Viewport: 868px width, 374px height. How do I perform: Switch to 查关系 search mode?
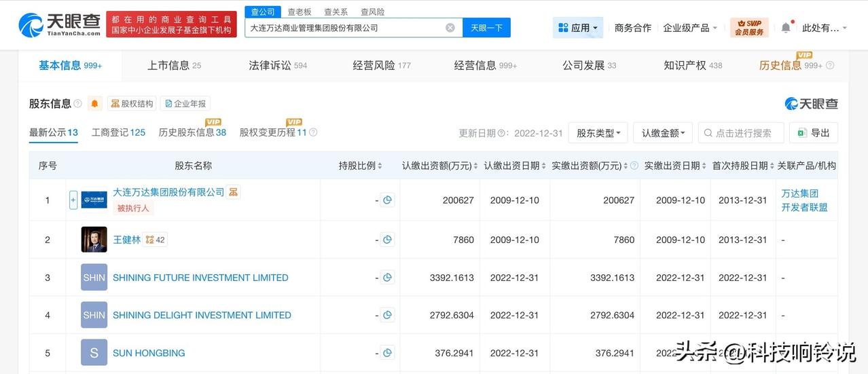tap(336, 12)
